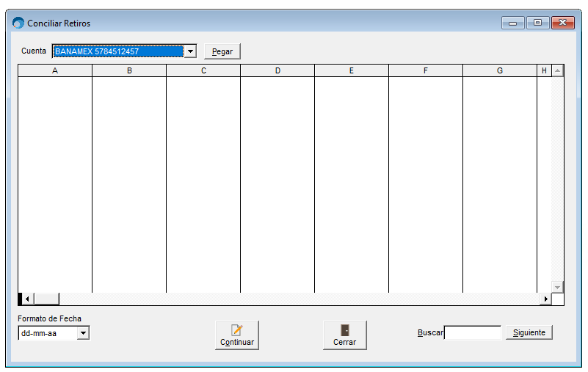Screen dimensions: 588x372
Task: Select column B header
Action: [129, 70]
